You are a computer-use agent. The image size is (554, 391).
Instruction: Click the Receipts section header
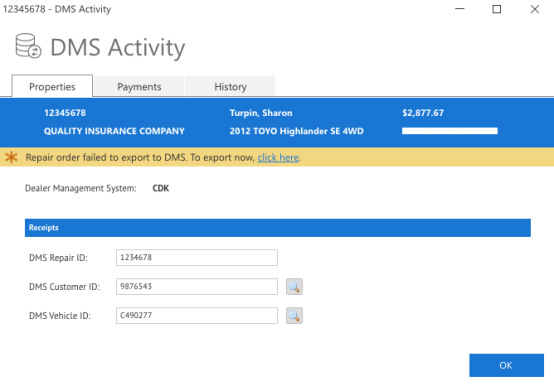(278, 227)
